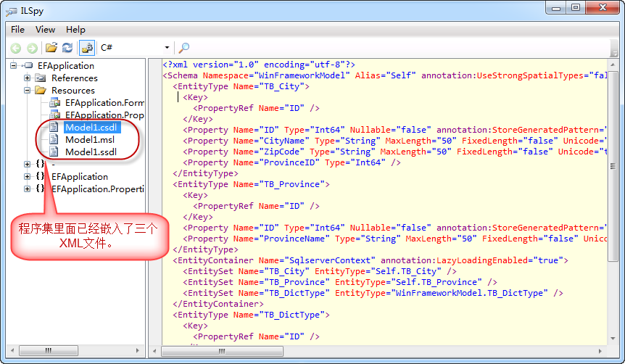
Task: Toggle the show internal types button
Action: [87, 48]
